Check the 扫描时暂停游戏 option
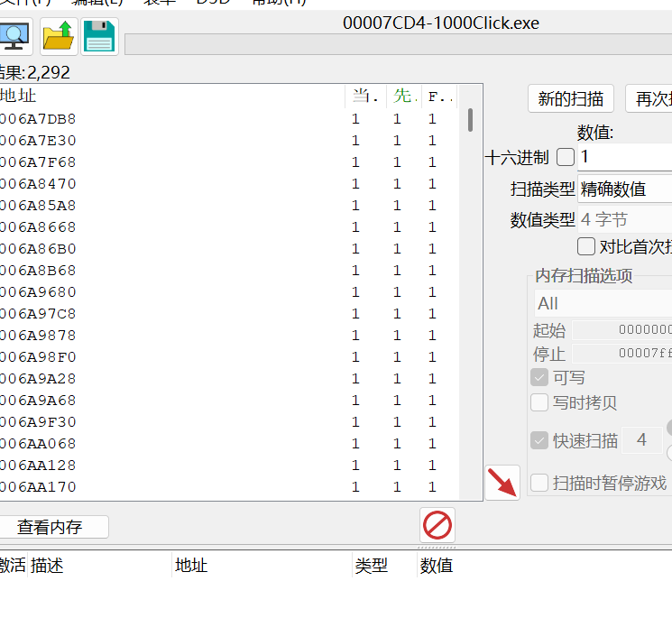 (539, 483)
